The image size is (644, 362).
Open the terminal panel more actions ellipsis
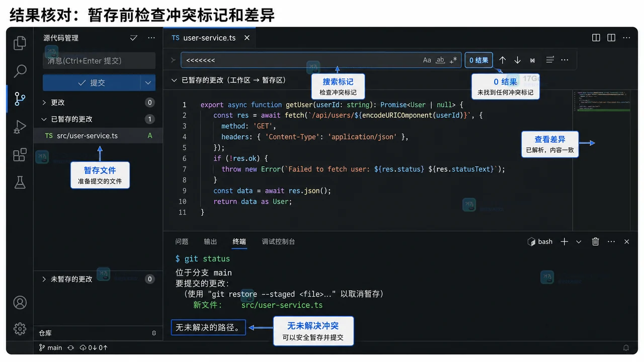point(611,242)
